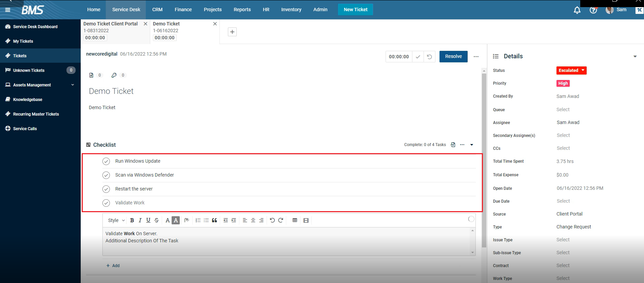Open the help question mark icon

coord(593,10)
